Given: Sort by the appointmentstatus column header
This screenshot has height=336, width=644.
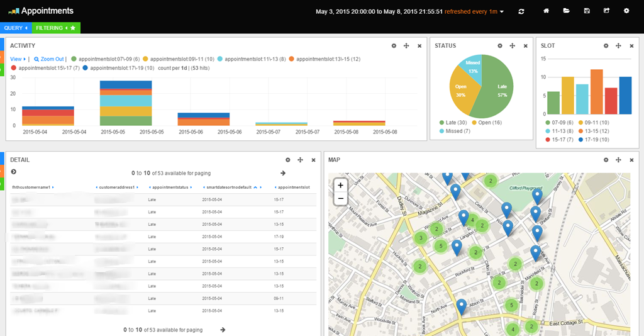Looking at the screenshot, I should (x=169, y=188).
